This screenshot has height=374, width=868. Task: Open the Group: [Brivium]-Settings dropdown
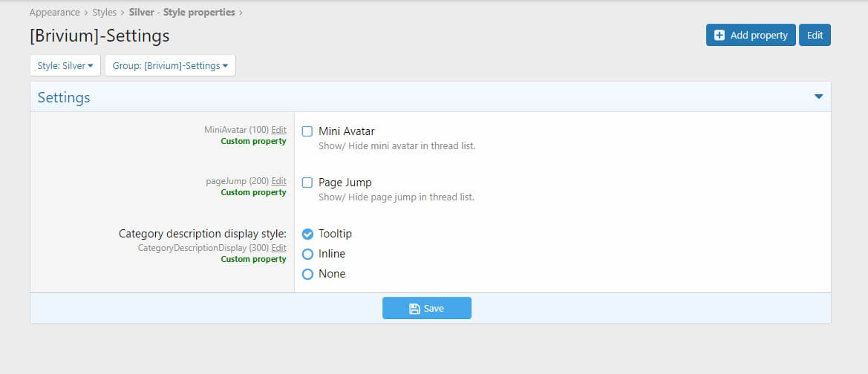tap(170, 65)
